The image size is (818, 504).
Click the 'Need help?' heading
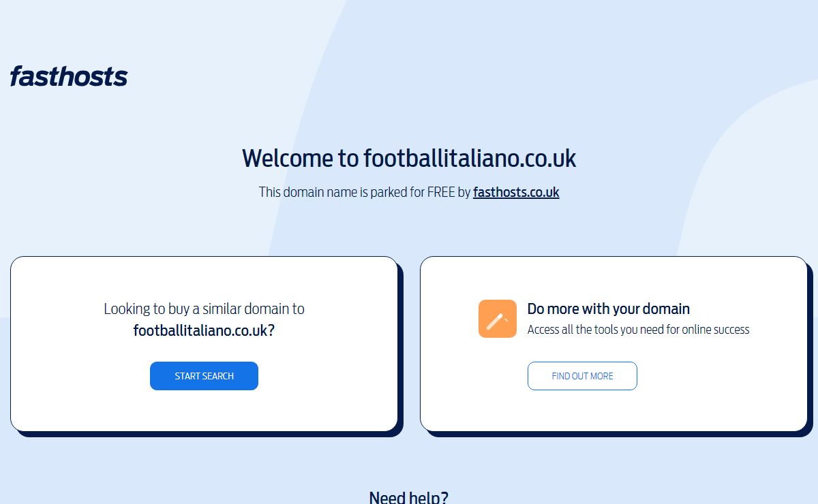click(408, 497)
